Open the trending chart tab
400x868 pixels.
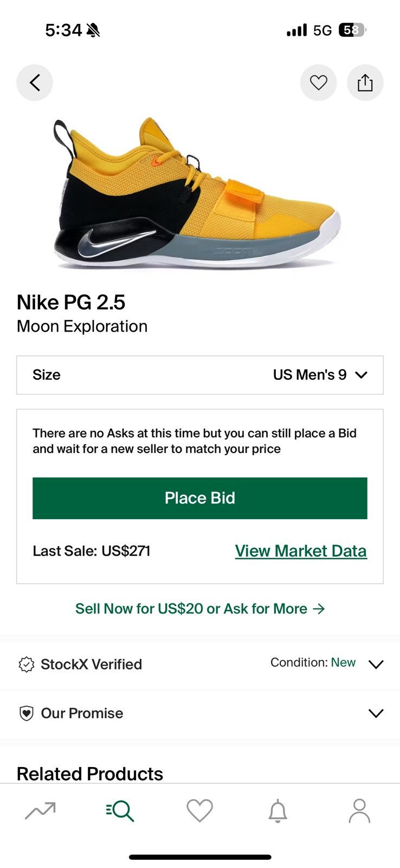coord(40,811)
